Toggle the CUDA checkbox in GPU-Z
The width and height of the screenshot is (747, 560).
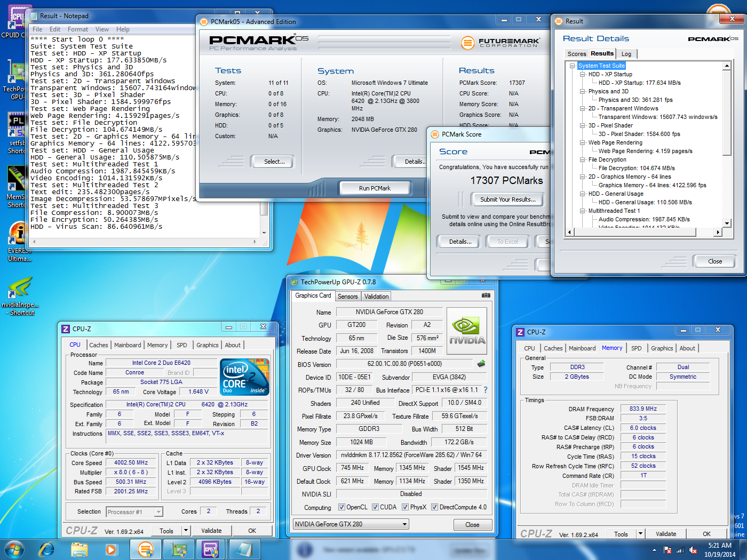click(376, 507)
